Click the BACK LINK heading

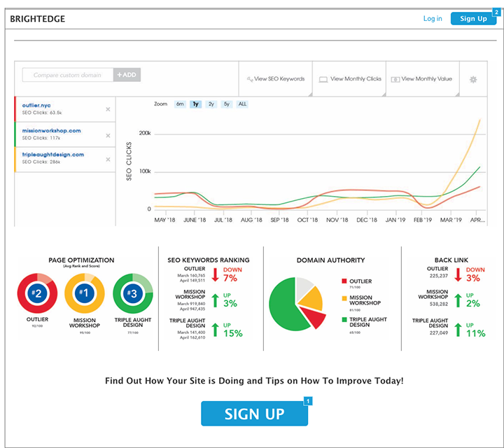pos(451,260)
